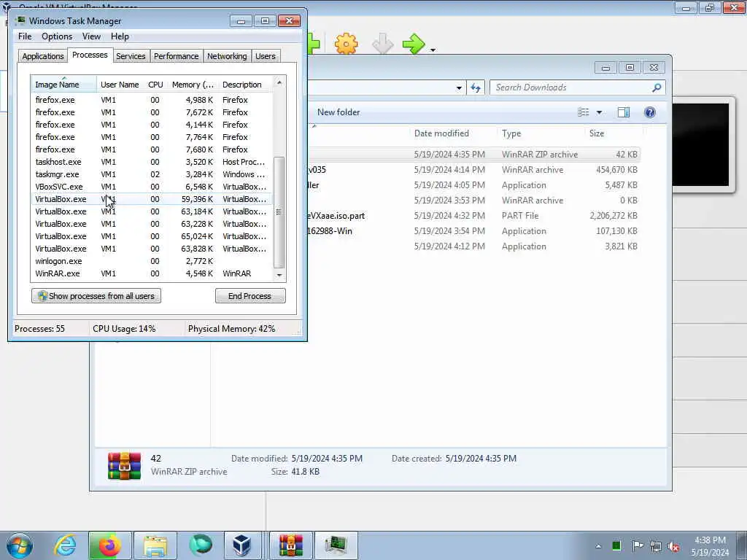The image size is (747, 560).
Task: Click the black VM preview thumbnail
Action: (700, 144)
